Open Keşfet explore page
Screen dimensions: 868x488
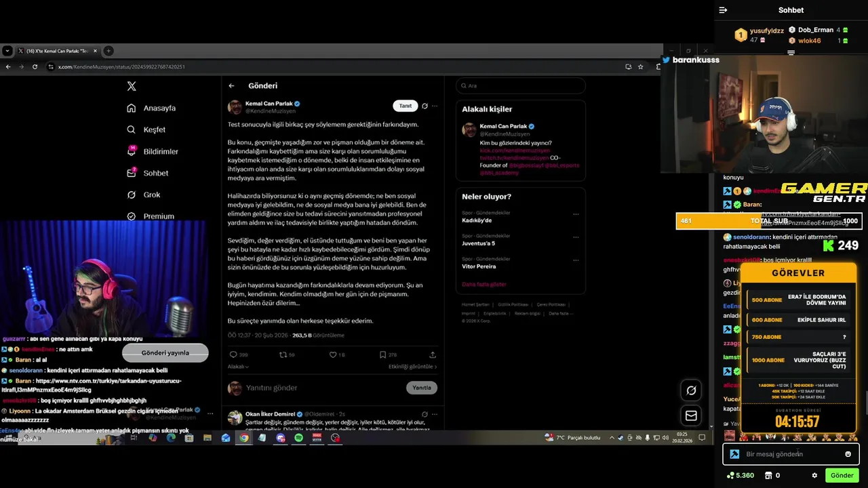click(x=146, y=129)
